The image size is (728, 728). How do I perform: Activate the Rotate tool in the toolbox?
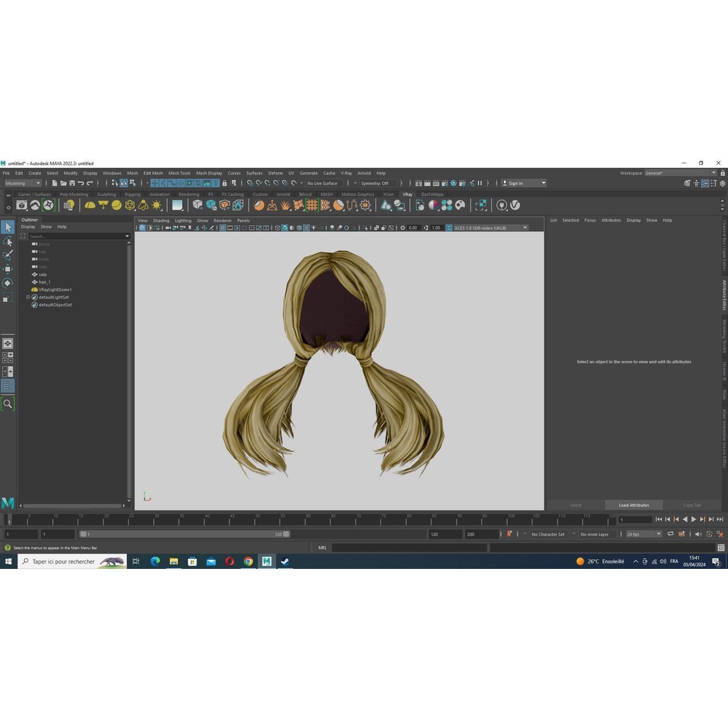tap(8, 283)
